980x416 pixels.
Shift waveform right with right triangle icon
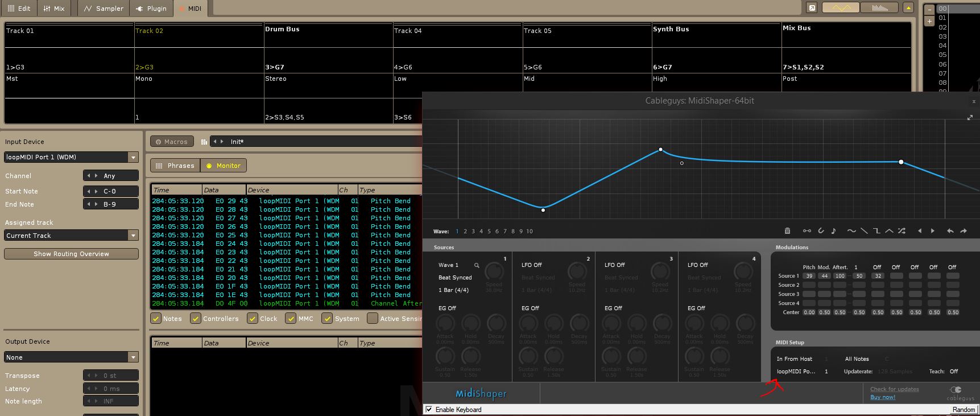click(932, 231)
